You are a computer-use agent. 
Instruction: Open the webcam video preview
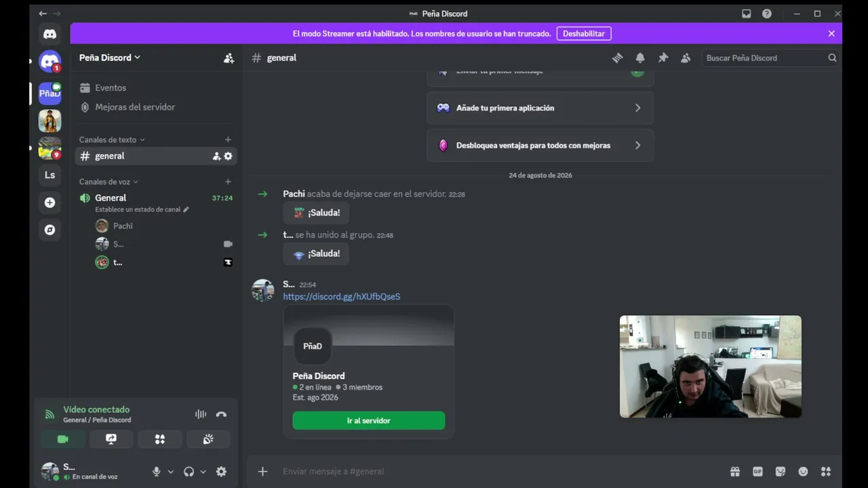[711, 367]
